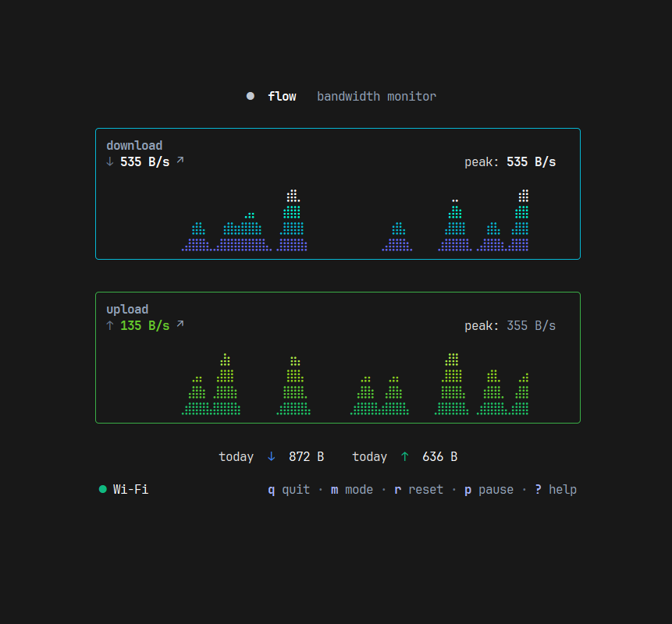Select the p pause shortcut

click(x=489, y=490)
